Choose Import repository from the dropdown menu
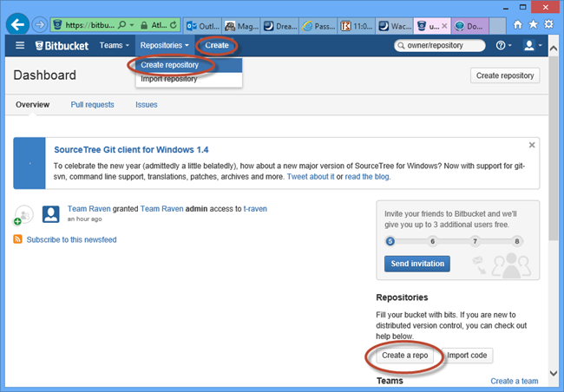The image size is (564, 392). (x=169, y=79)
